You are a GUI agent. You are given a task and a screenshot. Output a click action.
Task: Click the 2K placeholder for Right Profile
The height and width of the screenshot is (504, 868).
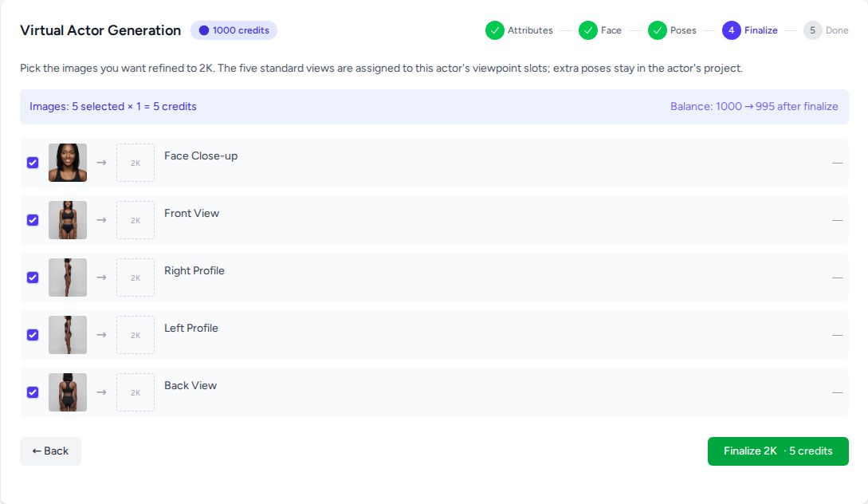(x=135, y=278)
